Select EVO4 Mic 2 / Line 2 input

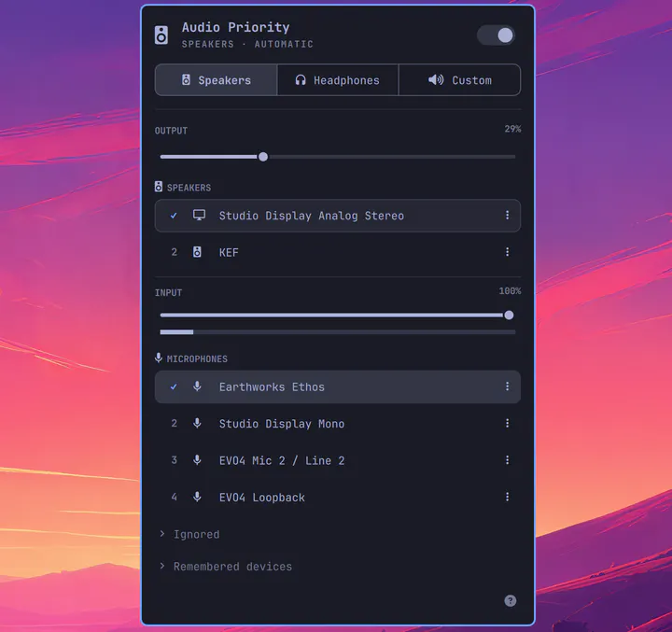tap(338, 460)
